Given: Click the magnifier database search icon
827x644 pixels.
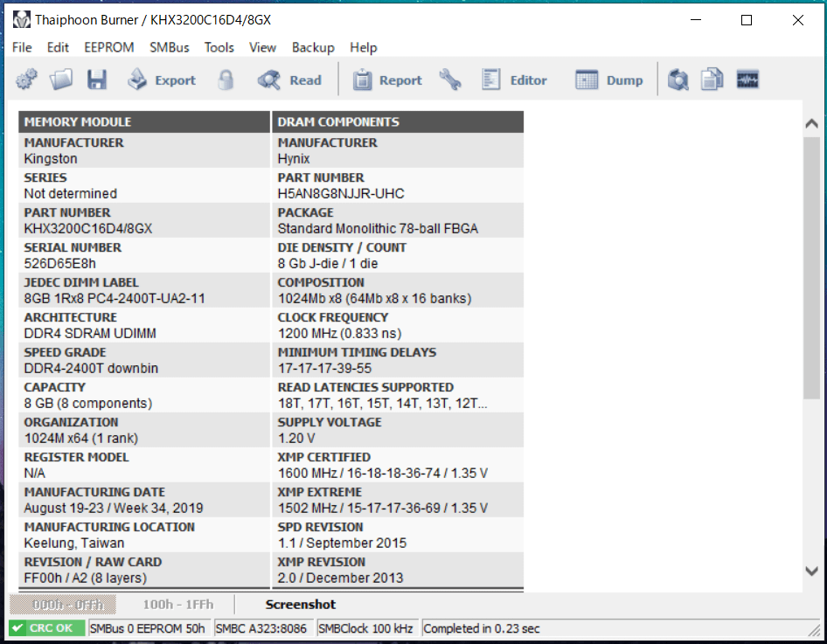Looking at the screenshot, I should coord(678,80).
